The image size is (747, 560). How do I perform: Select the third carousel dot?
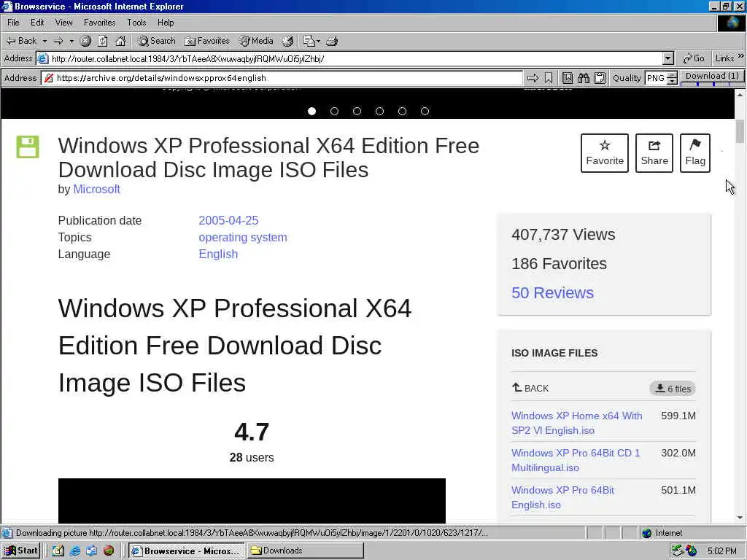357,111
